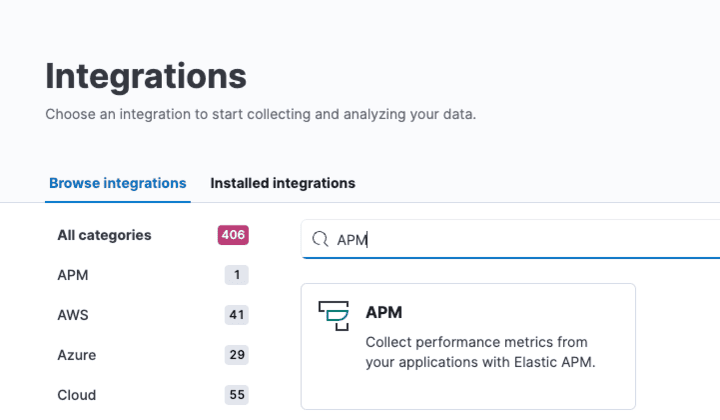This screenshot has width=720, height=420.
Task: Click the Elastic APM card description
Action: [480, 352]
